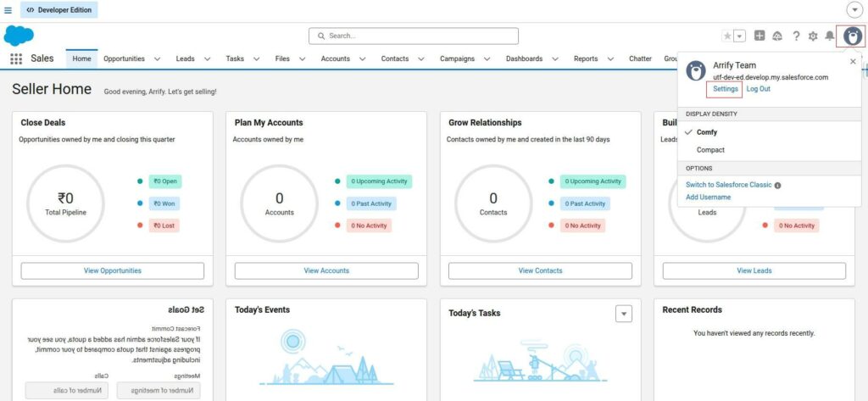The image size is (868, 401).
Task: Select the Home tab
Action: tap(81, 58)
